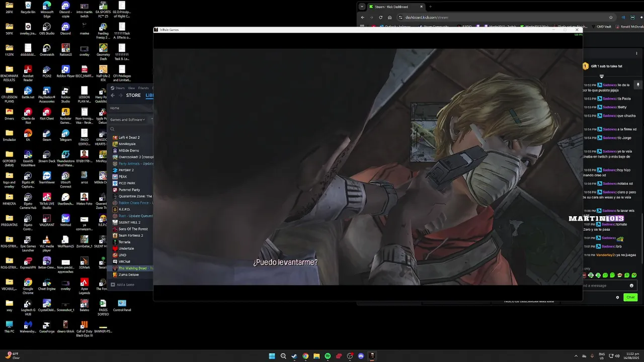Screen dimensions: 644x362
Task: Launch the Overwatch desktop shortcut
Action: tap(47, 50)
